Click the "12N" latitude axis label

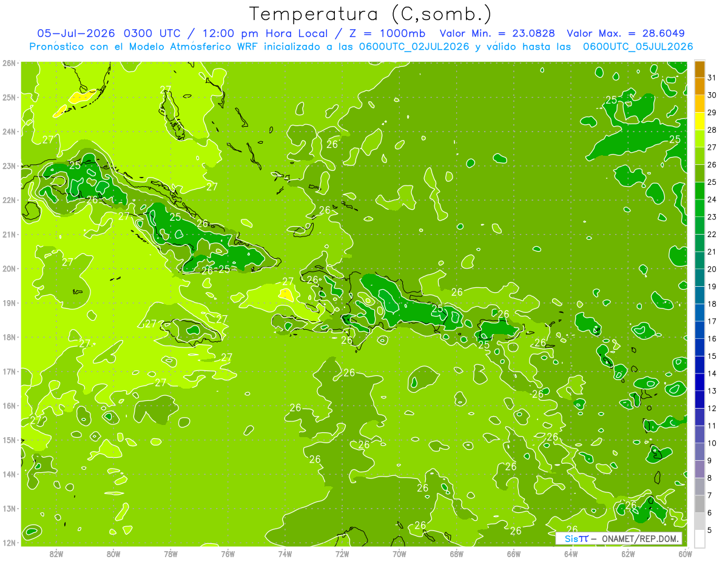9,543
